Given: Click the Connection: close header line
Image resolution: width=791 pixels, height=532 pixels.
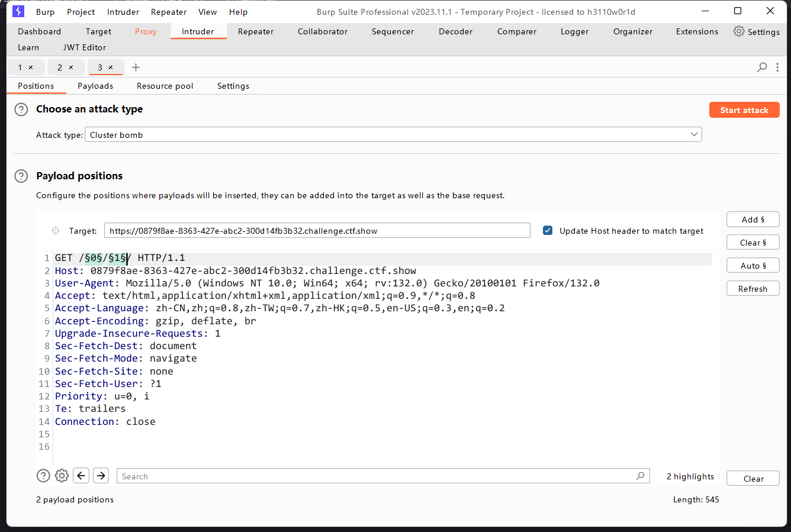Looking at the screenshot, I should [x=105, y=422].
